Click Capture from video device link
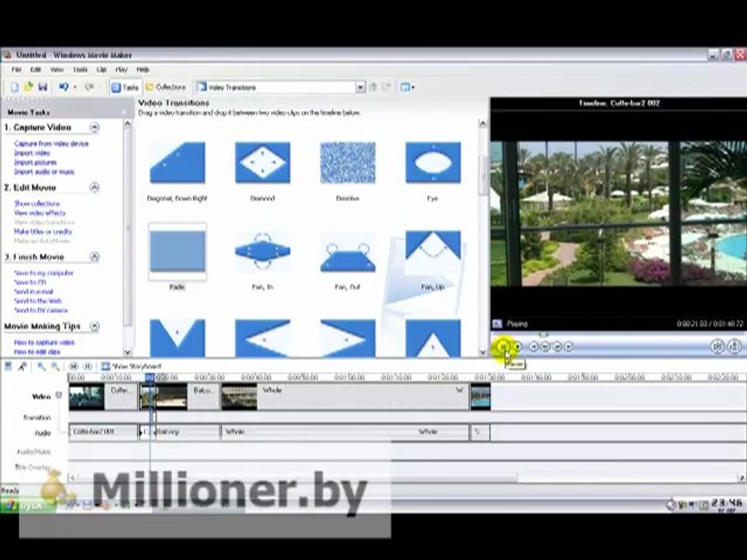Image resolution: width=747 pixels, height=560 pixels. pos(51,143)
